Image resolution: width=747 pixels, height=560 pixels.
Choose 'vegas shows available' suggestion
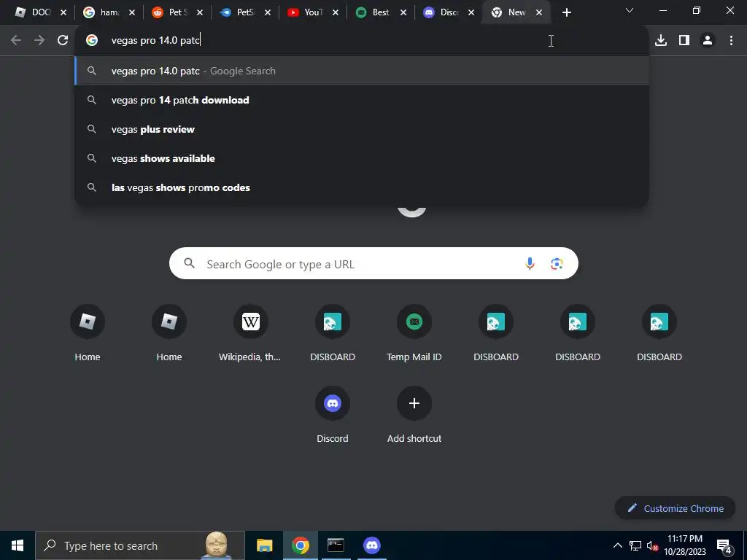(362, 158)
